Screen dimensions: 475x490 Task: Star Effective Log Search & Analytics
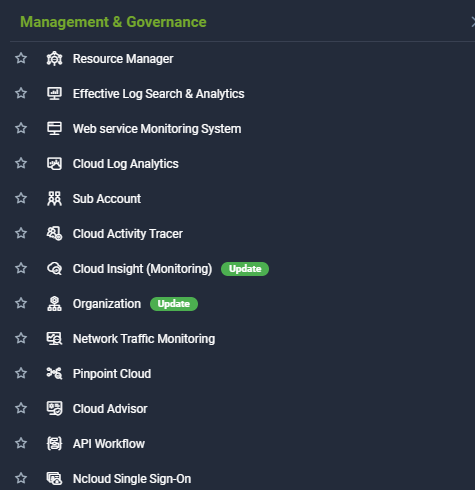point(21,93)
